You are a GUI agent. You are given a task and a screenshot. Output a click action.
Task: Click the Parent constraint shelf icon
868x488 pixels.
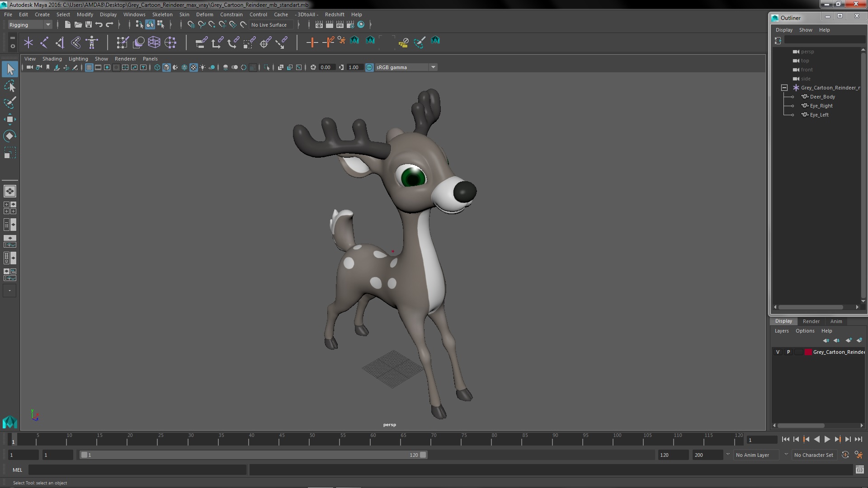(x=201, y=42)
